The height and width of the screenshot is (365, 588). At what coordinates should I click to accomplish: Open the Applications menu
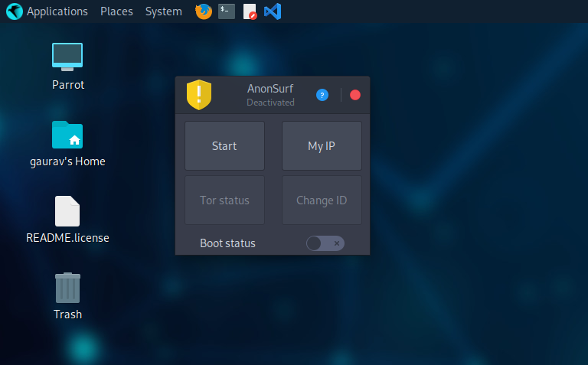pos(57,11)
